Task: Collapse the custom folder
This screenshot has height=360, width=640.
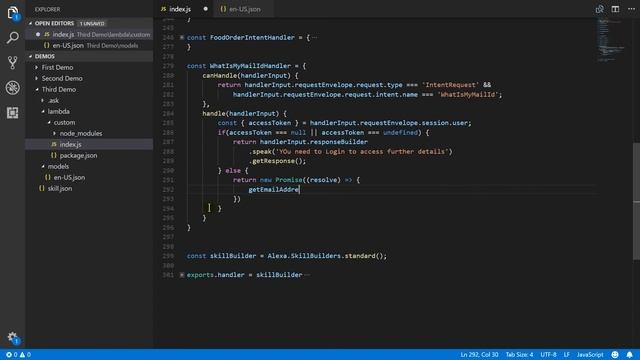Action: pyautogui.click(x=49, y=122)
